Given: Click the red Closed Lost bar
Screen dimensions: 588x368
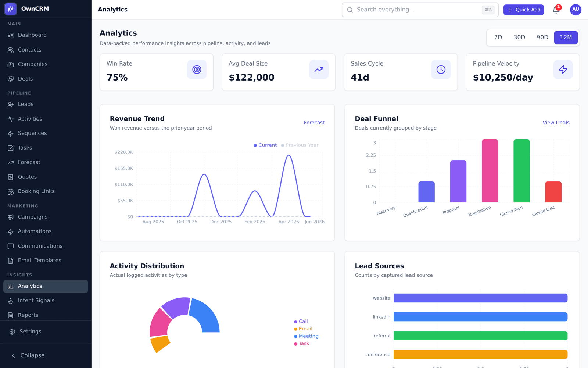Looking at the screenshot, I should 553,192.
